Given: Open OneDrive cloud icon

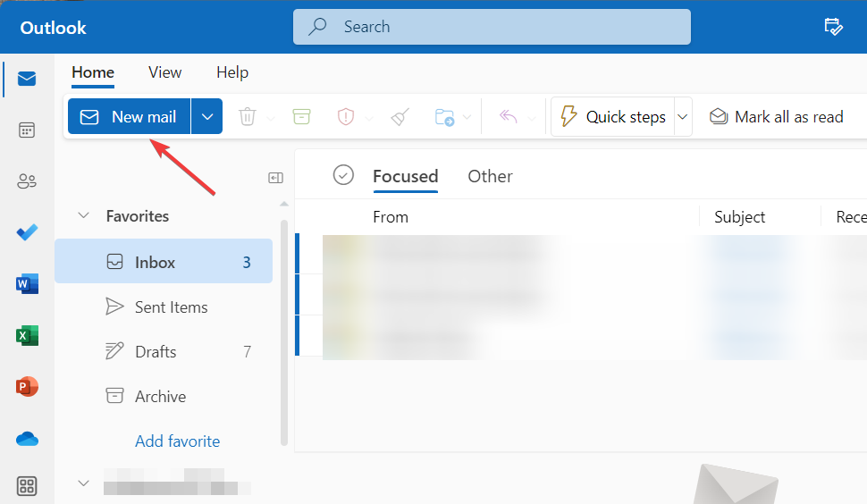Looking at the screenshot, I should (27, 439).
